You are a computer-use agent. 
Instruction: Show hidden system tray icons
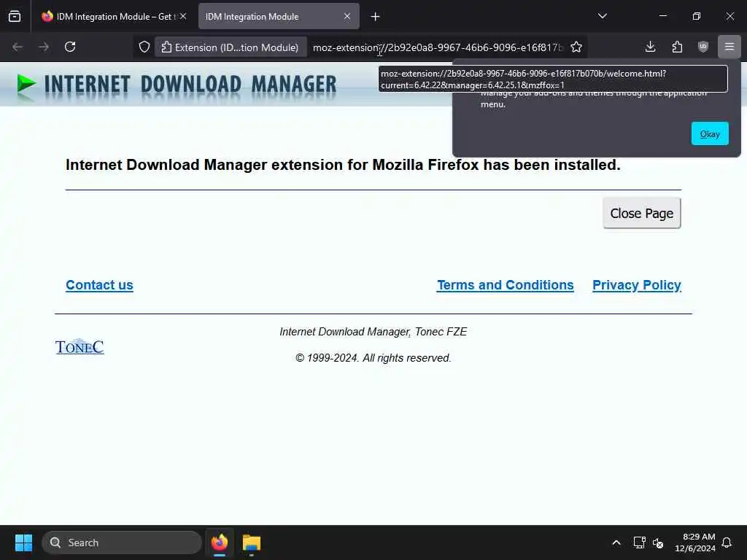coord(616,542)
